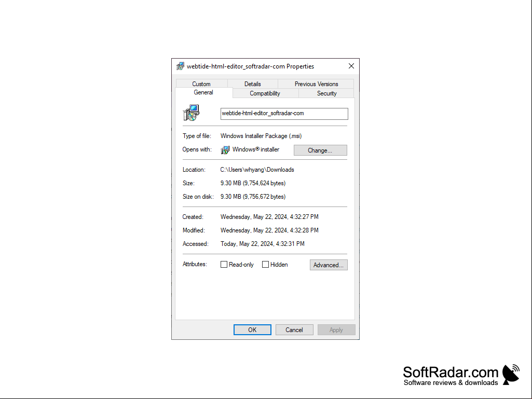The image size is (532, 399).
Task: Click the Size on disk value 9,756,672 bytes
Action: pos(253,197)
